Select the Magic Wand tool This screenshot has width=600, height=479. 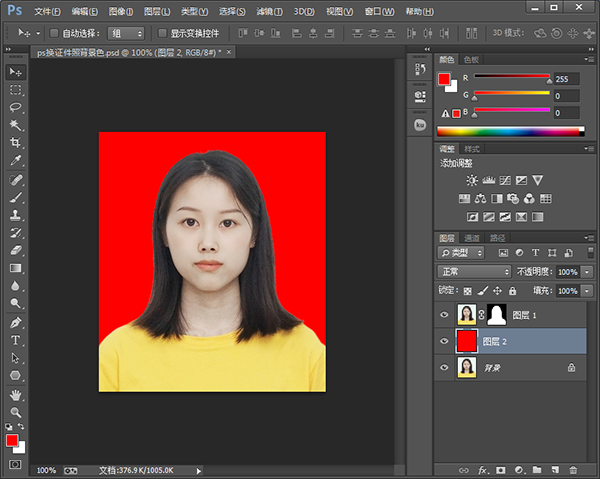[15, 125]
